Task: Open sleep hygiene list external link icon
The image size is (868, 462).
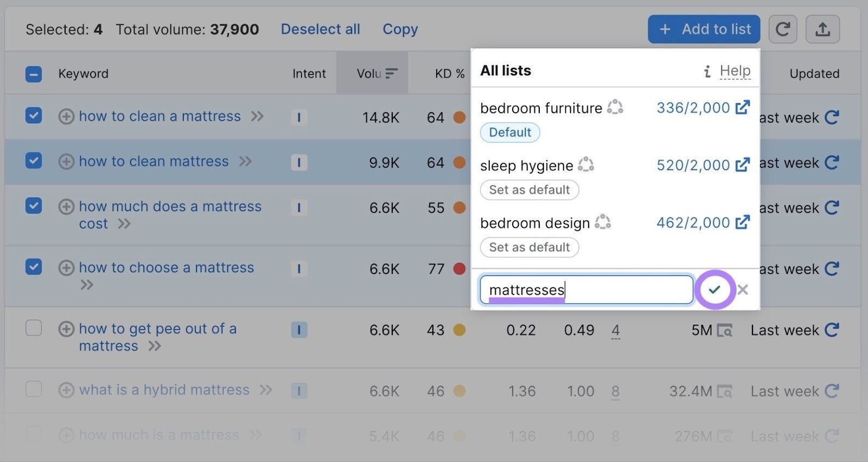Action: click(x=743, y=165)
